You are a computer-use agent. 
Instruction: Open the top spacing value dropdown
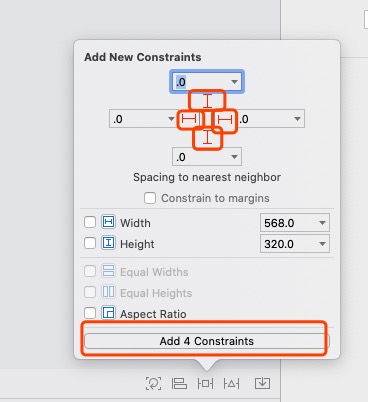[235, 82]
